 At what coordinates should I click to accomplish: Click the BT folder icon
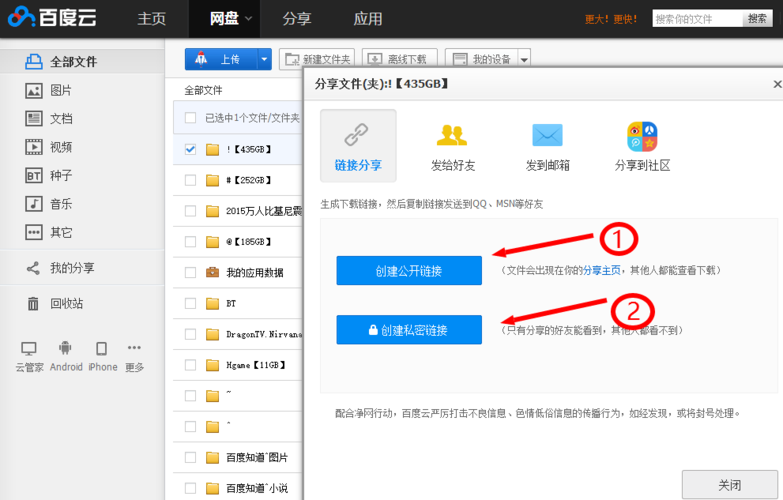pos(212,303)
